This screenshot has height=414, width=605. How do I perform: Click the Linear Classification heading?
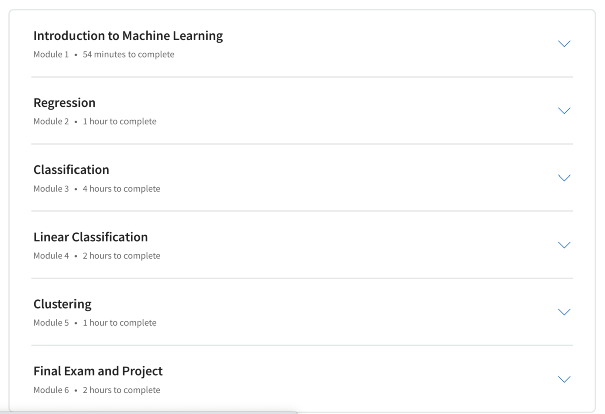point(90,237)
